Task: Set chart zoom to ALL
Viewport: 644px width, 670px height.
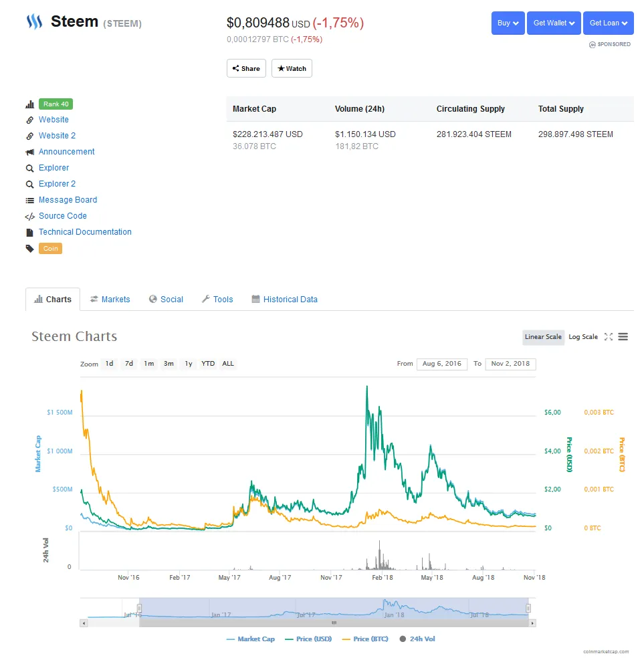Action: tap(228, 364)
